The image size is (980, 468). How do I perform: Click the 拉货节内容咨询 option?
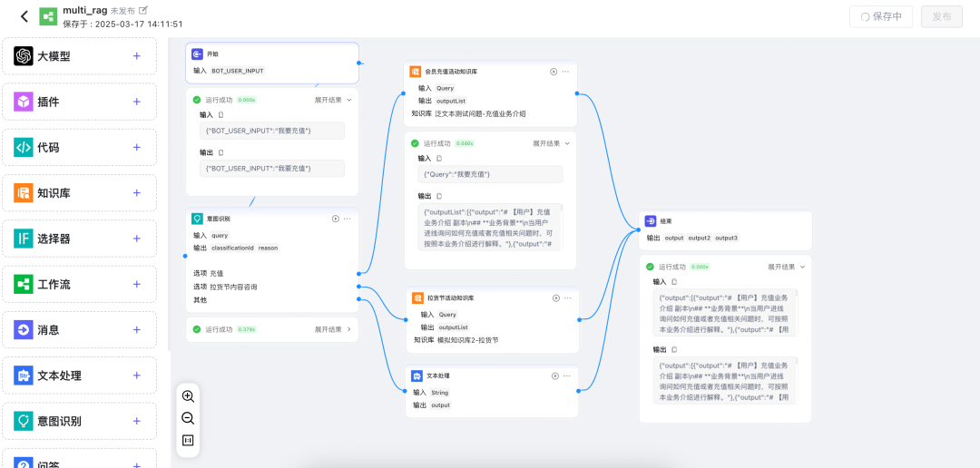point(233,287)
